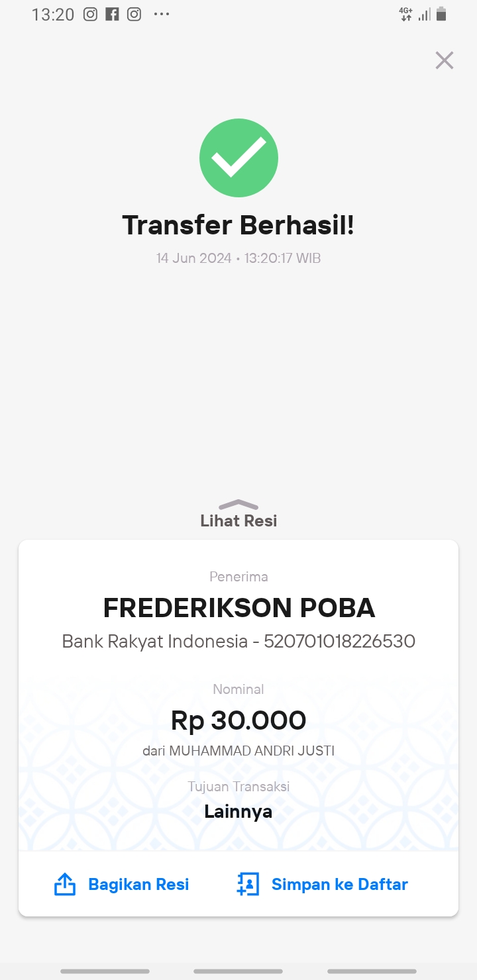Viewport: 477px width, 980px height.
Task: Expand the receipt using the up chevron
Action: click(x=238, y=504)
